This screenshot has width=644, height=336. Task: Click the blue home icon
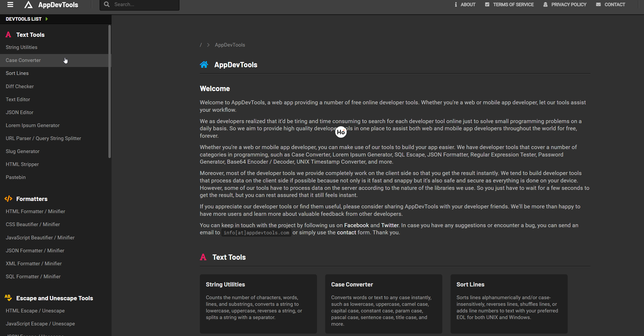[x=204, y=65]
